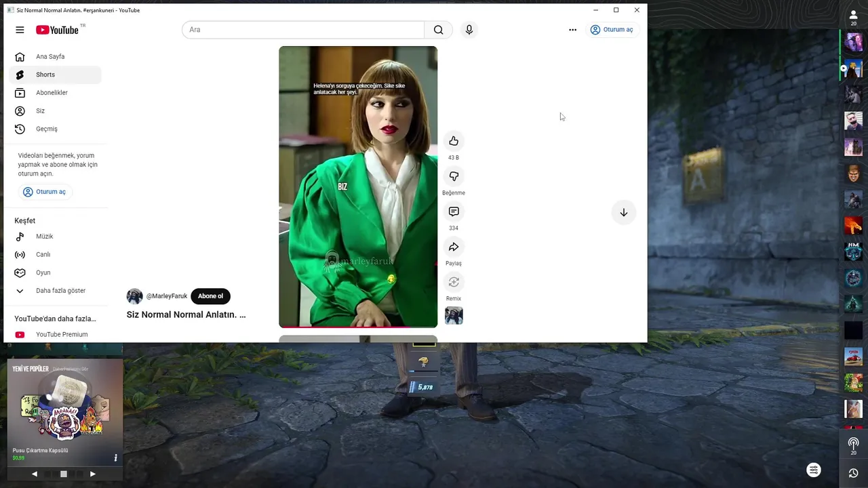Click the $0,99 price text
This screenshot has width=868, height=488.
click(19, 458)
